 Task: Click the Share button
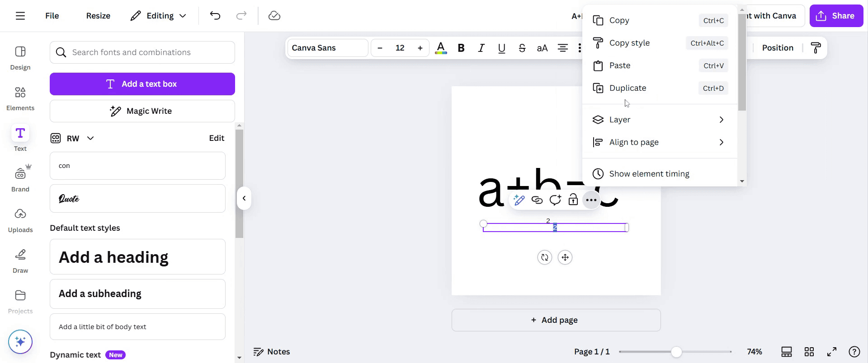click(836, 16)
